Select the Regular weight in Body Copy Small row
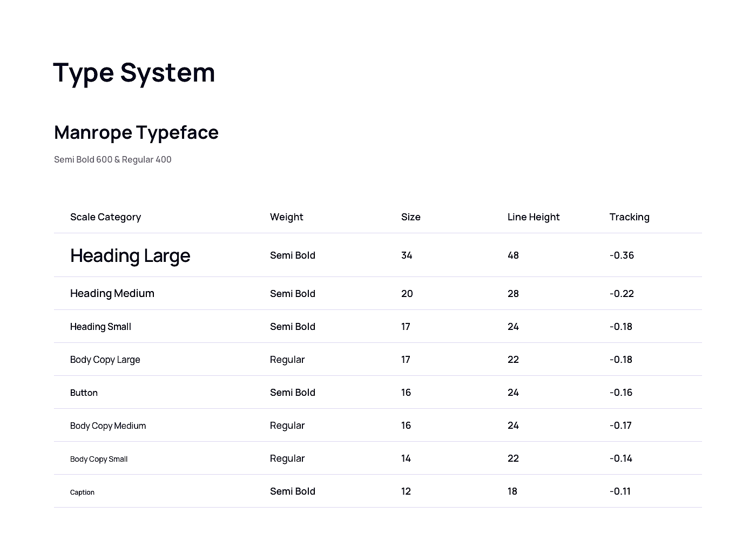The height and width of the screenshot is (540, 756). [287, 458]
